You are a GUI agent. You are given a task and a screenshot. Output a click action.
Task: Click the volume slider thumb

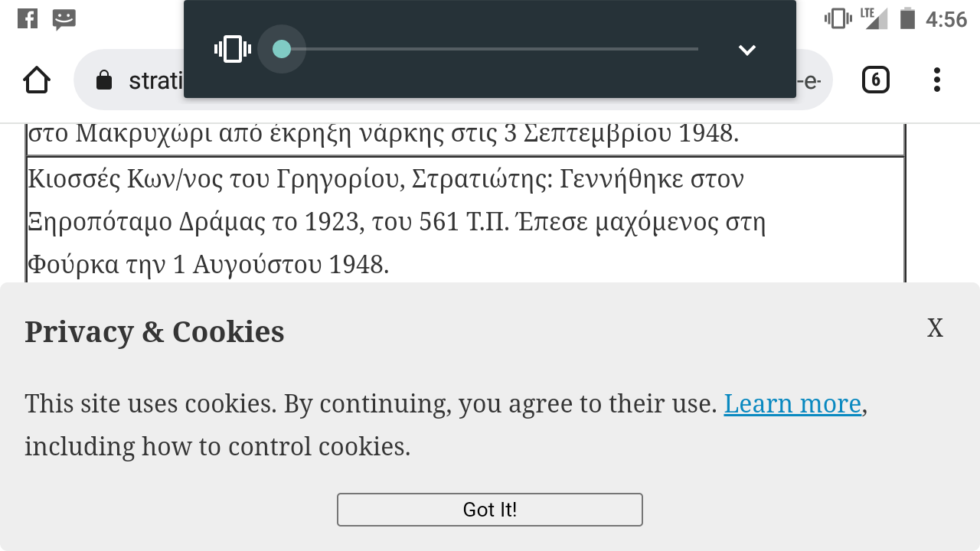point(282,49)
